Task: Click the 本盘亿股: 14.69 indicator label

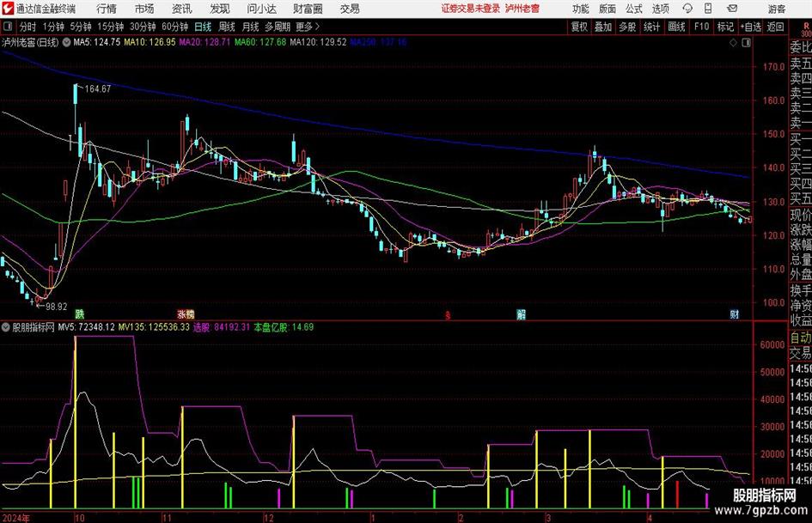Action: click(x=284, y=327)
